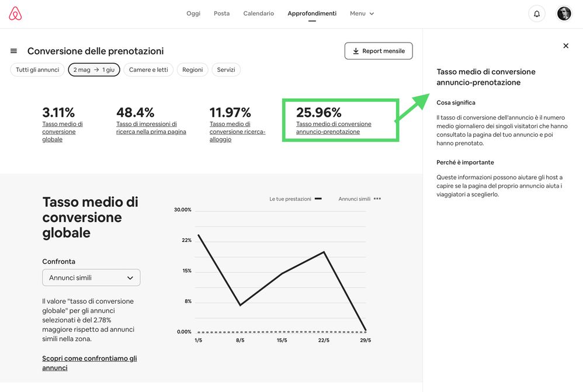The height and width of the screenshot is (392, 583).
Task: Toggle the Regioni filter chip
Action: [192, 70]
